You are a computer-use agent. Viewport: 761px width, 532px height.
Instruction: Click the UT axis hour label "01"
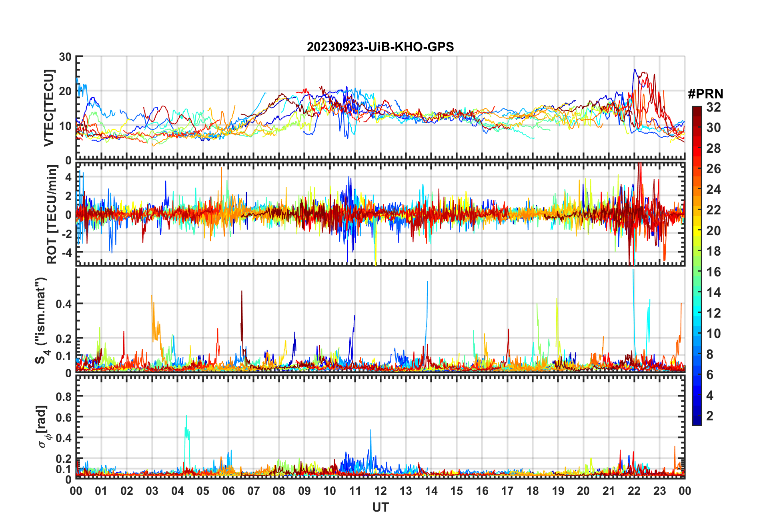tap(101, 491)
